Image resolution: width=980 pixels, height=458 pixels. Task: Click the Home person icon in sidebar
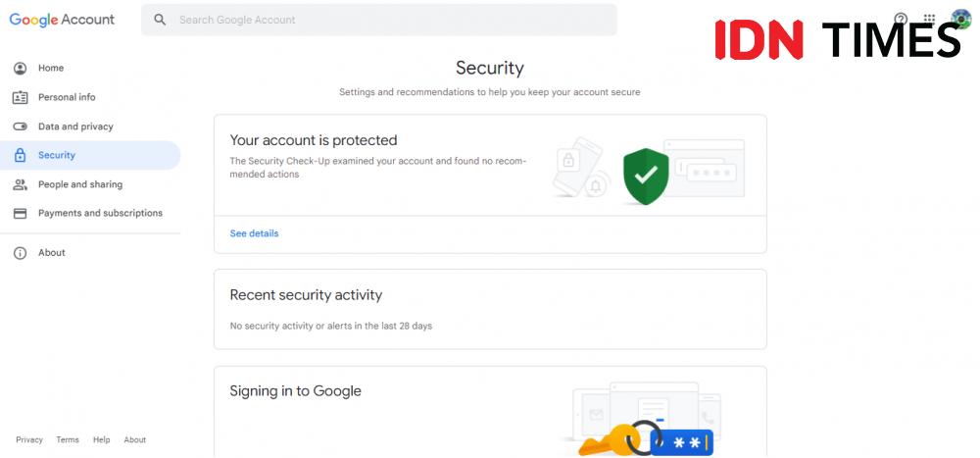[x=20, y=69]
